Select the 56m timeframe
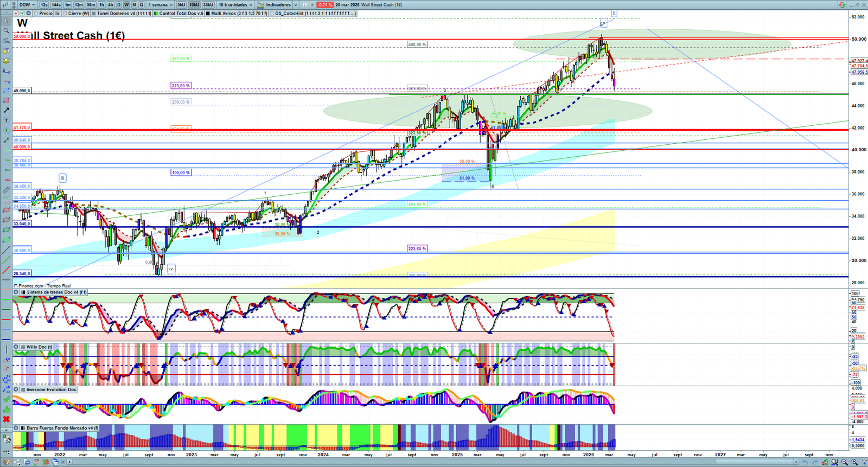Viewport: 868px width, 467px height. 91,4
